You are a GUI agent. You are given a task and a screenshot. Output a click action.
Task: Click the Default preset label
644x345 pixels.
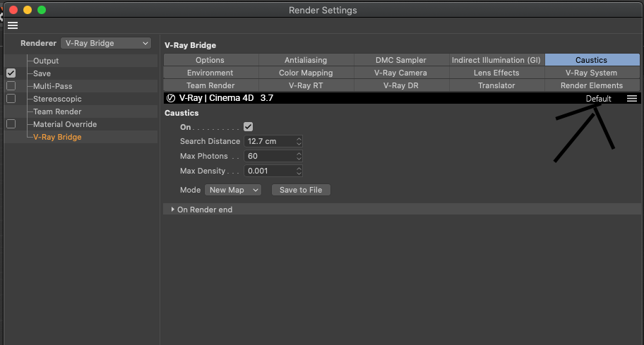pyautogui.click(x=598, y=99)
